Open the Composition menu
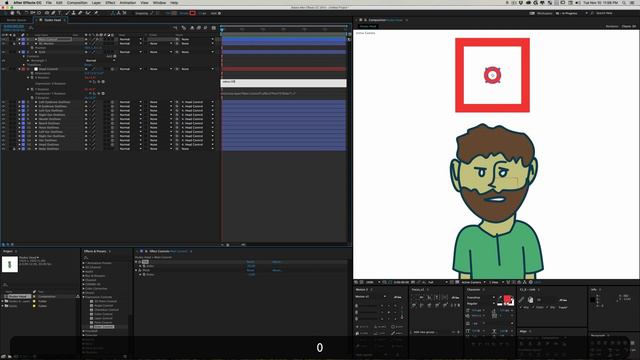The image size is (640, 360). (x=77, y=2)
